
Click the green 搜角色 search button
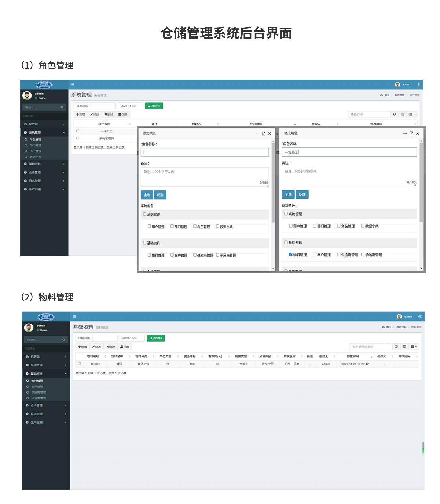(154, 106)
